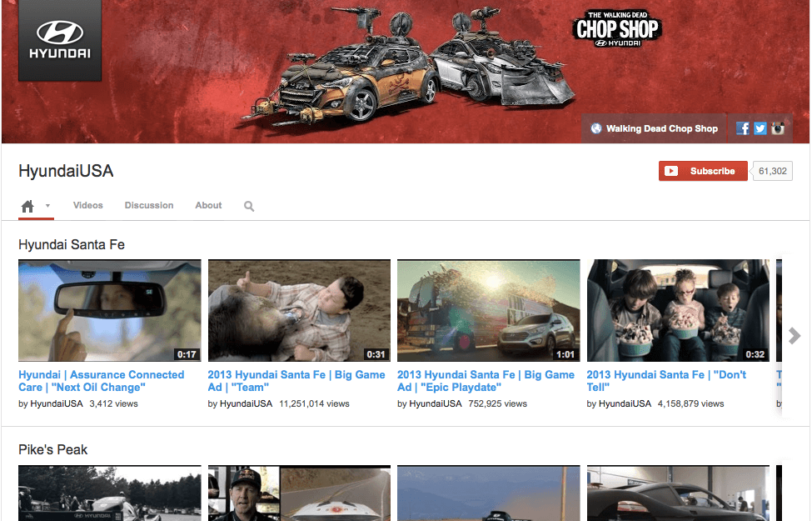
Task: Go to the About tab
Action: pos(208,205)
